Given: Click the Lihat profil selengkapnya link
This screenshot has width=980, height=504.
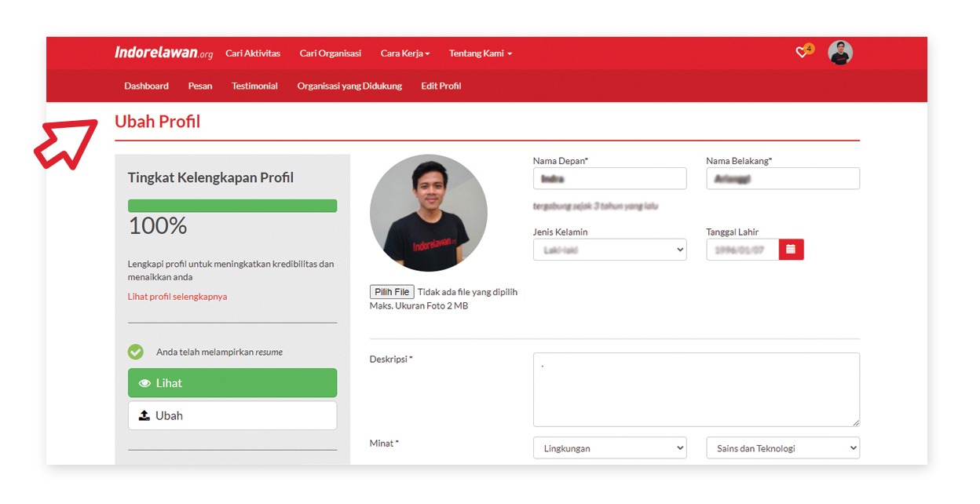Looking at the screenshot, I should pos(177,297).
